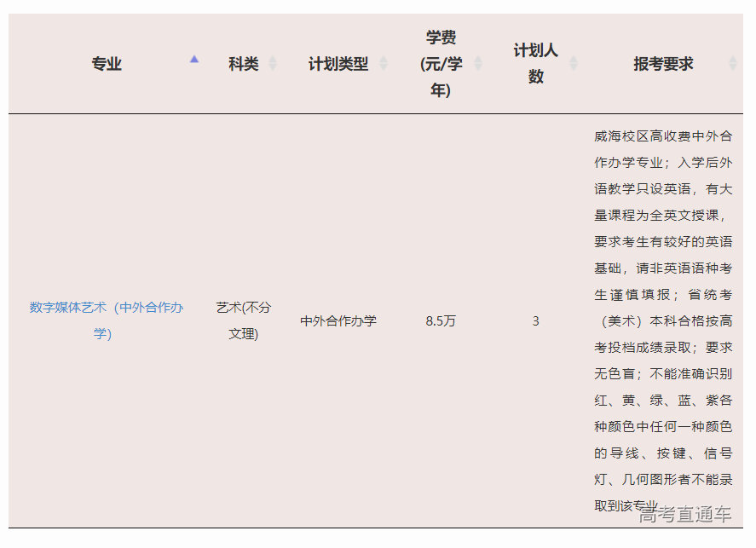Click the 计划类型 header label

click(x=338, y=64)
